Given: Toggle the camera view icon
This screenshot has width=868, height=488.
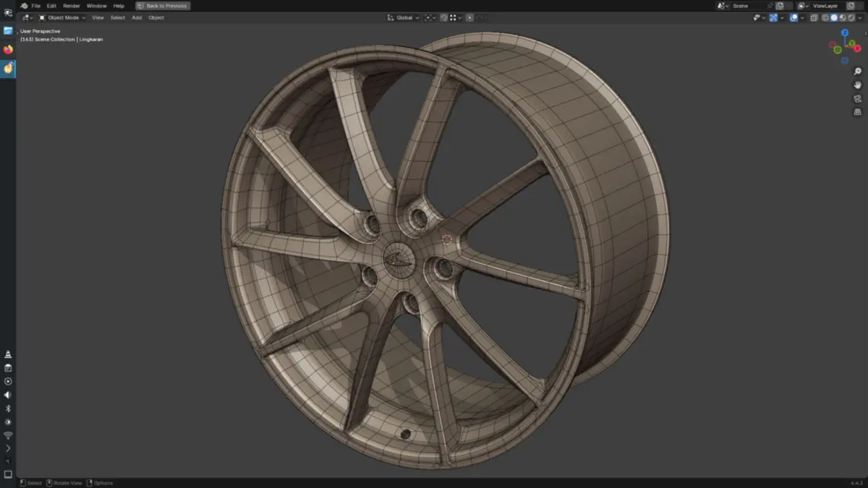Looking at the screenshot, I should point(858,99).
